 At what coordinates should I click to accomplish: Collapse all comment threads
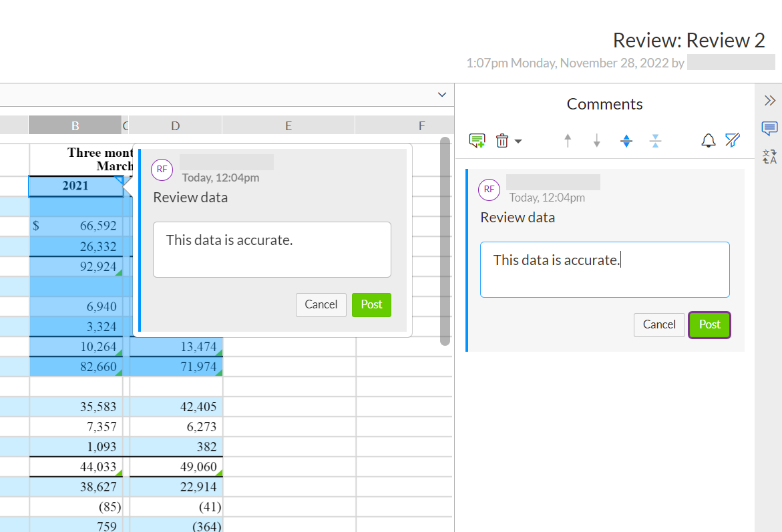click(656, 140)
